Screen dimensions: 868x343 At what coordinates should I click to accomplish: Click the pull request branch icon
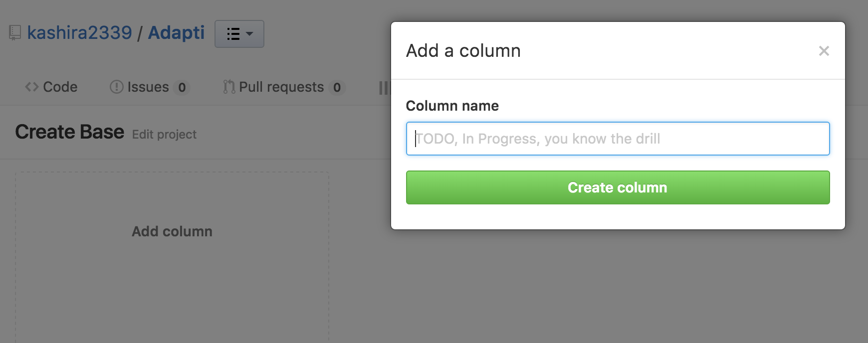[x=229, y=87]
